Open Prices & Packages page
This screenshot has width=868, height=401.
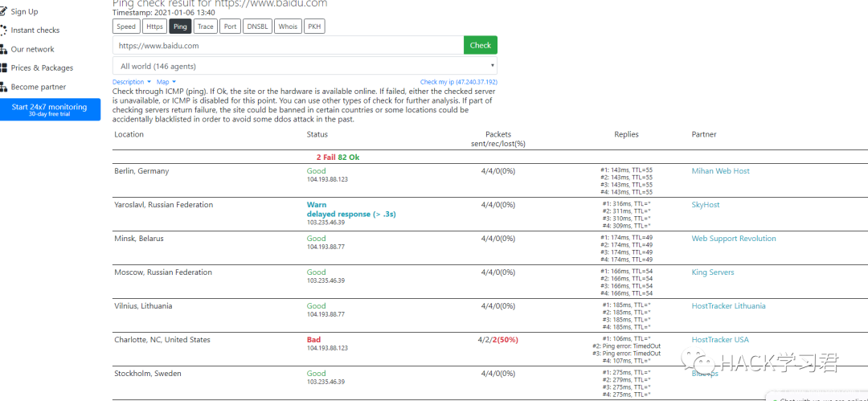click(42, 68)
